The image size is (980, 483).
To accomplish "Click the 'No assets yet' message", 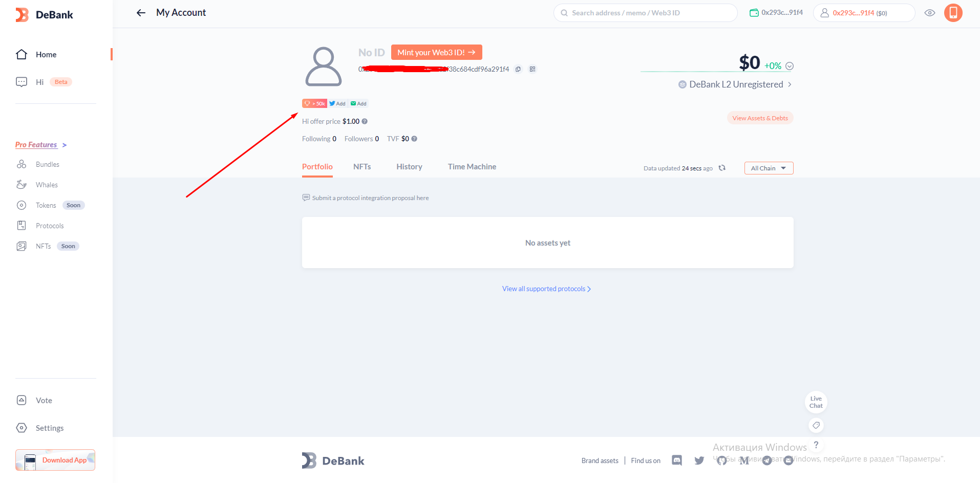I will (x=548, y=243).
